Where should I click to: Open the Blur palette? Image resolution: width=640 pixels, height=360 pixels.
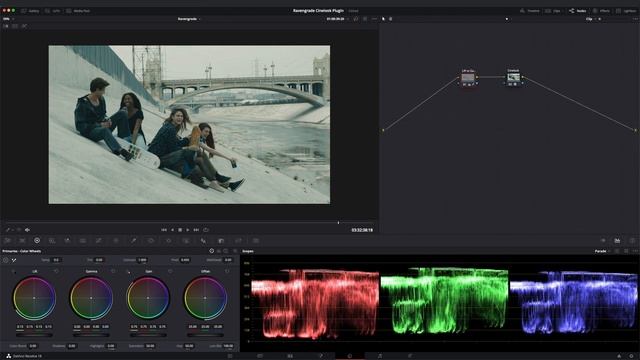pos(203,241)
